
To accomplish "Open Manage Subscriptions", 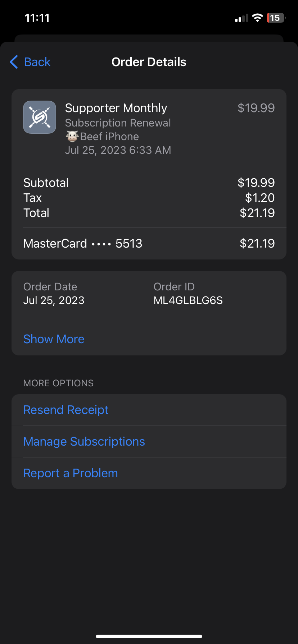I will coord(84,441).
